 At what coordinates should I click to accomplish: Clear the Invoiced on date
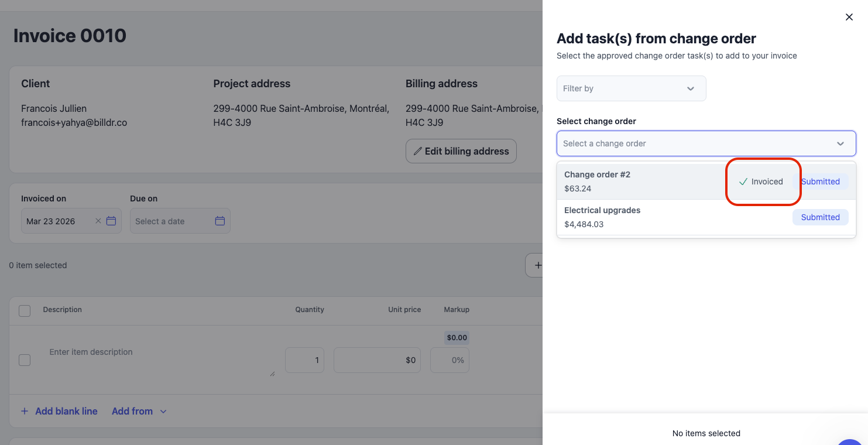coord(98,221)
